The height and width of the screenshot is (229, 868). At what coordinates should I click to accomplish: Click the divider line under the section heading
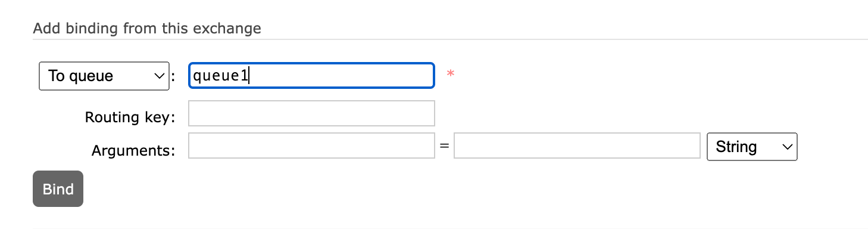coord(450,39)
